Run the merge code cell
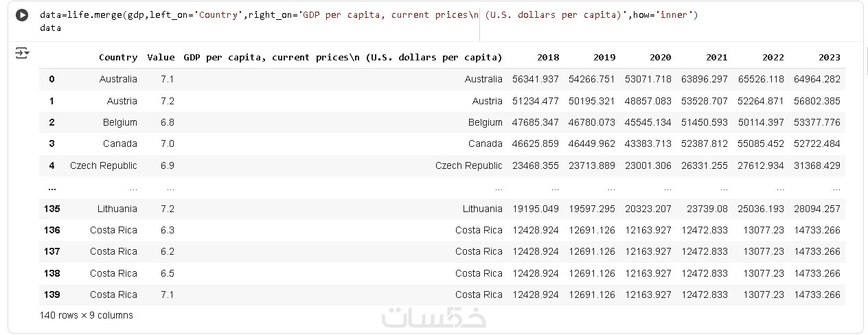Screen dimensions: 868x335 coord(22,15)
